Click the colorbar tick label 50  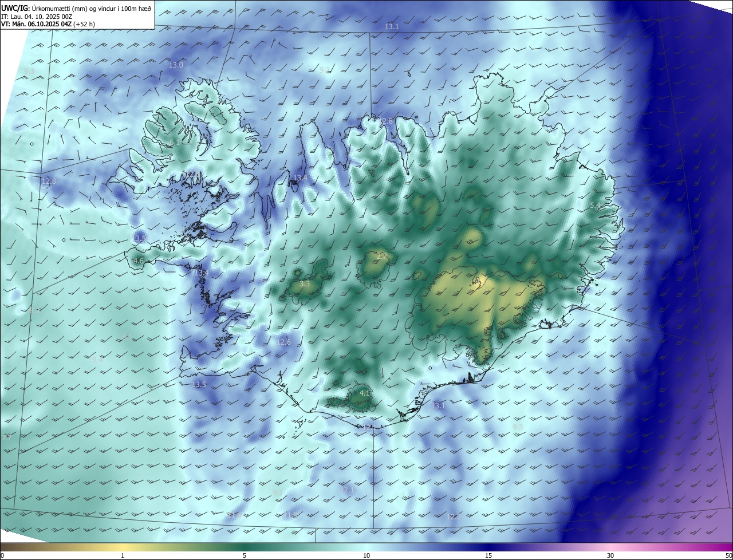(x=728, y=555)
